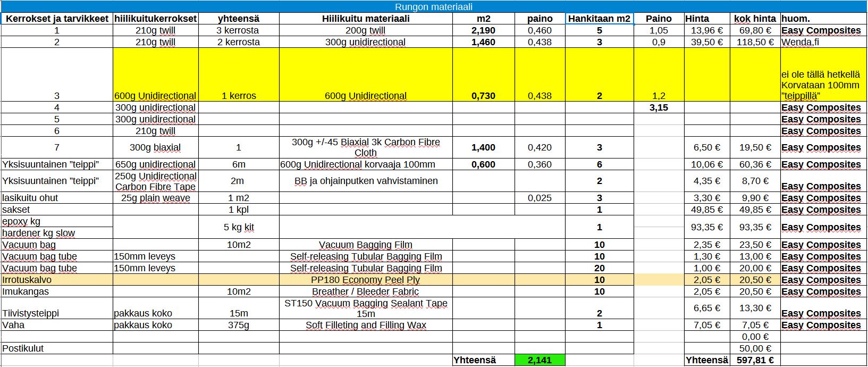Screen dimensions: 868x367
Task: Select the "Hankitaan m2" column header cell
Action: pyautogui.click(x=599, y=19)
